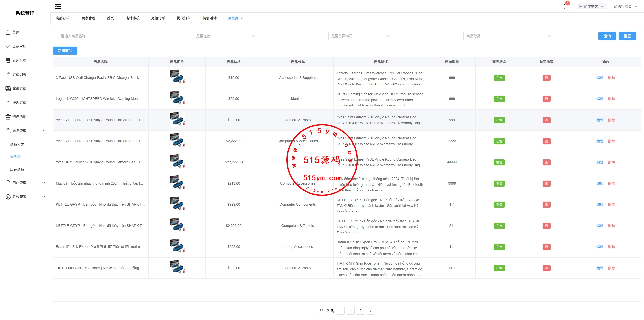This screenshot has height=320, width=644.
Task: Toggle 首页推荐 tag for Logitech G305 row
Action: point(546,99)
